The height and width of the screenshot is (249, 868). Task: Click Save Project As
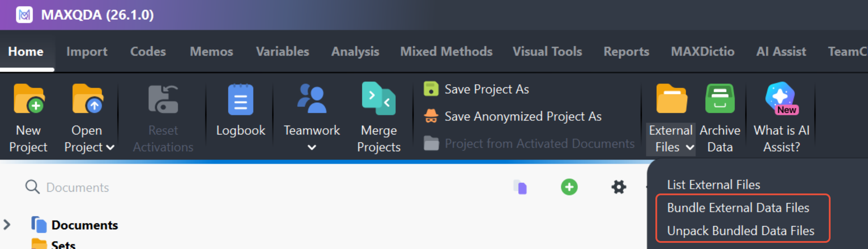pos(486,89)
